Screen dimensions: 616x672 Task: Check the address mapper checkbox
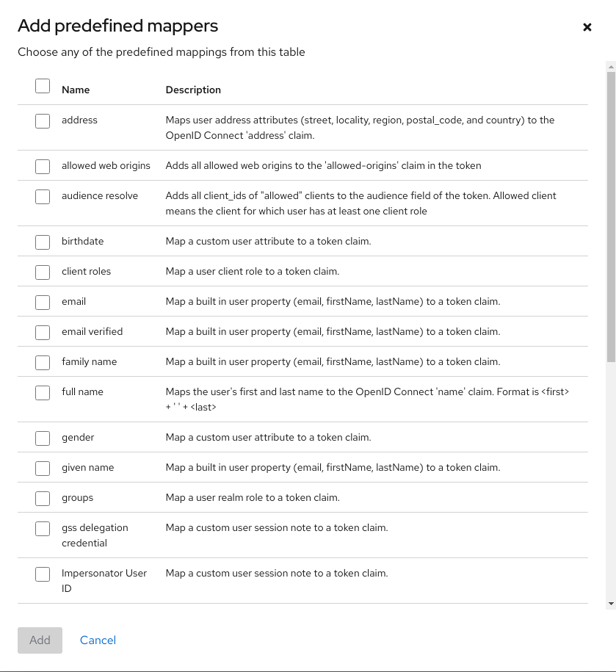42,120
